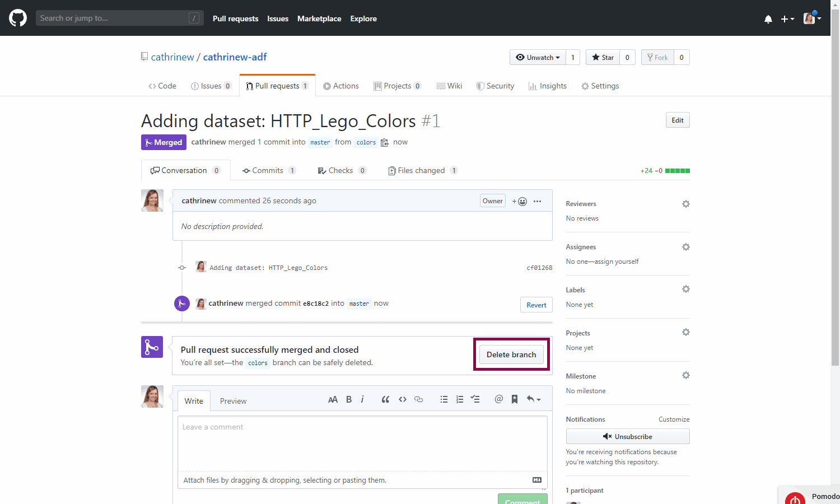
Task: Click in the Leave a comment box
Action: tap(362, 442)
